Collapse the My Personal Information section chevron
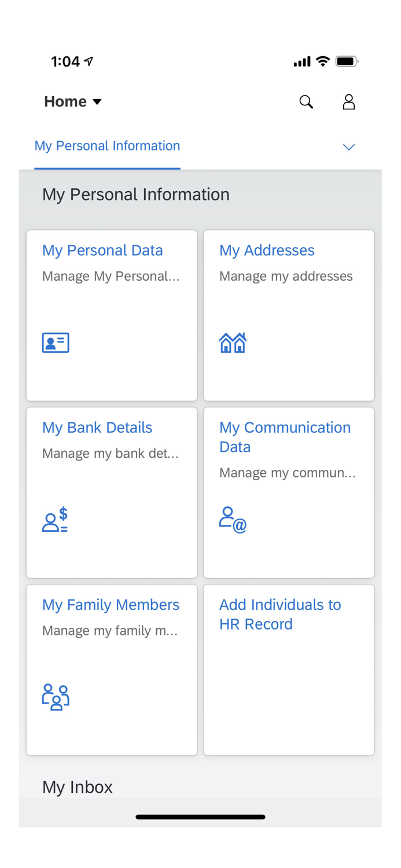This screenshot has width=401, height=868. (x=350, y=147)
